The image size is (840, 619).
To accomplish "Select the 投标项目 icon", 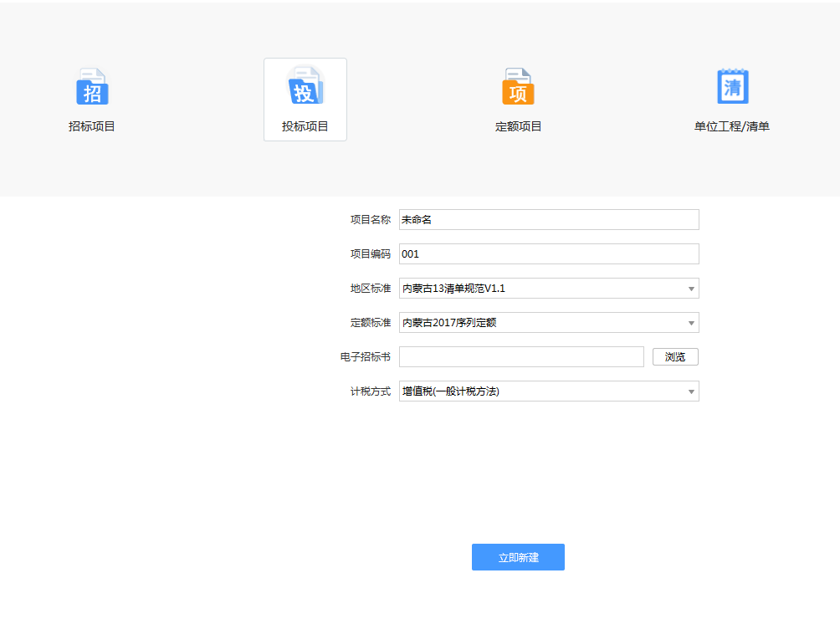I will point(305,100).
